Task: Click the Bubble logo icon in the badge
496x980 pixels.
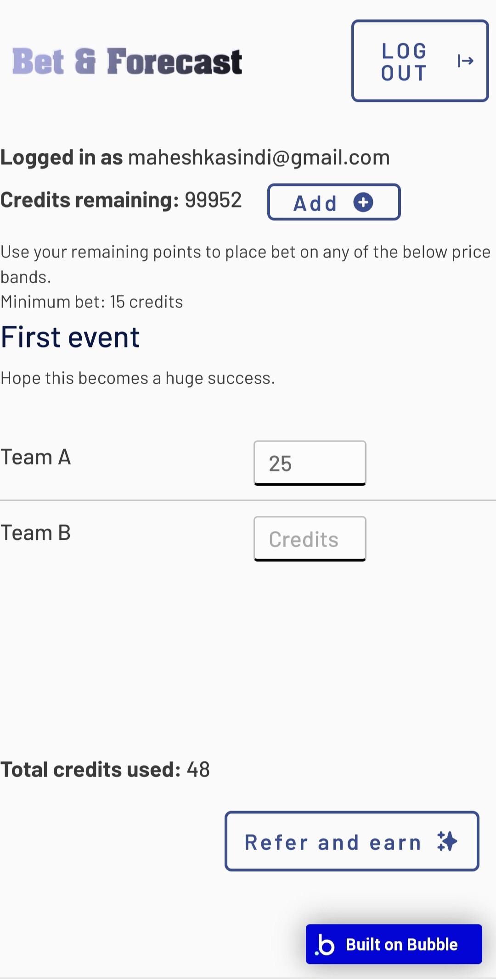Action: pos(326,945)
